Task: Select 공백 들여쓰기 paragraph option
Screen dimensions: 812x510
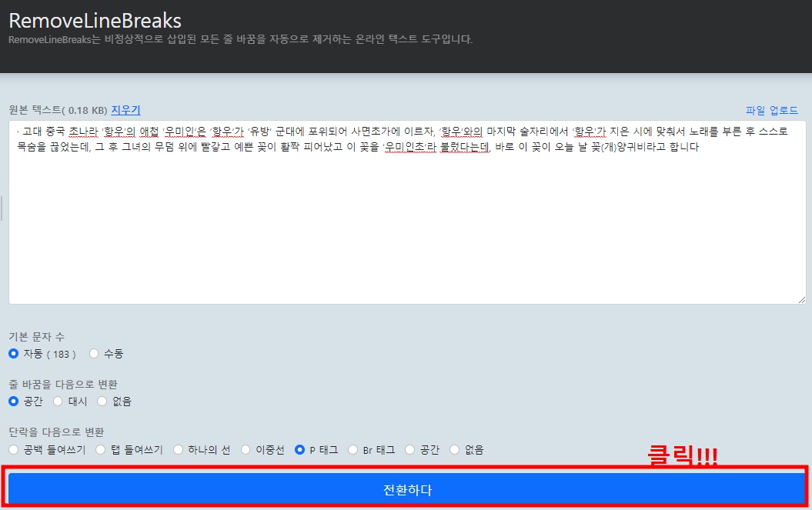Action: point(14,449)
